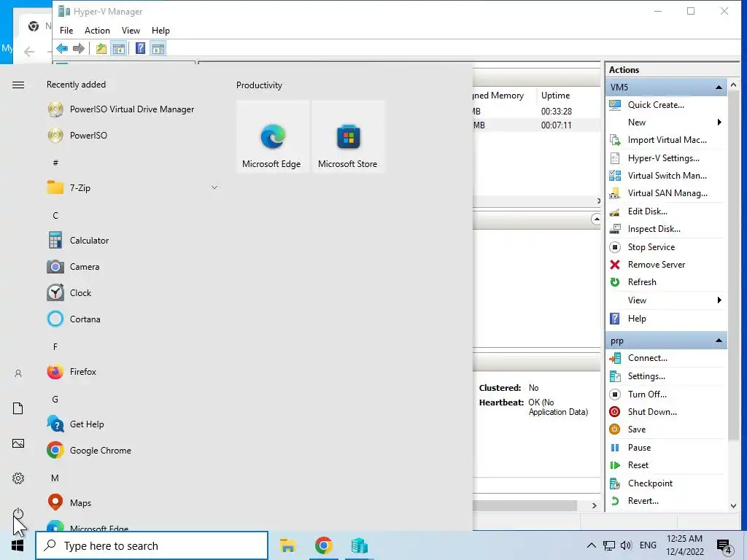Viewport: 747px width, 560px height.
Task: Open PowerISO Virtual Drive Manager from Start
Action: coord(131,109)
